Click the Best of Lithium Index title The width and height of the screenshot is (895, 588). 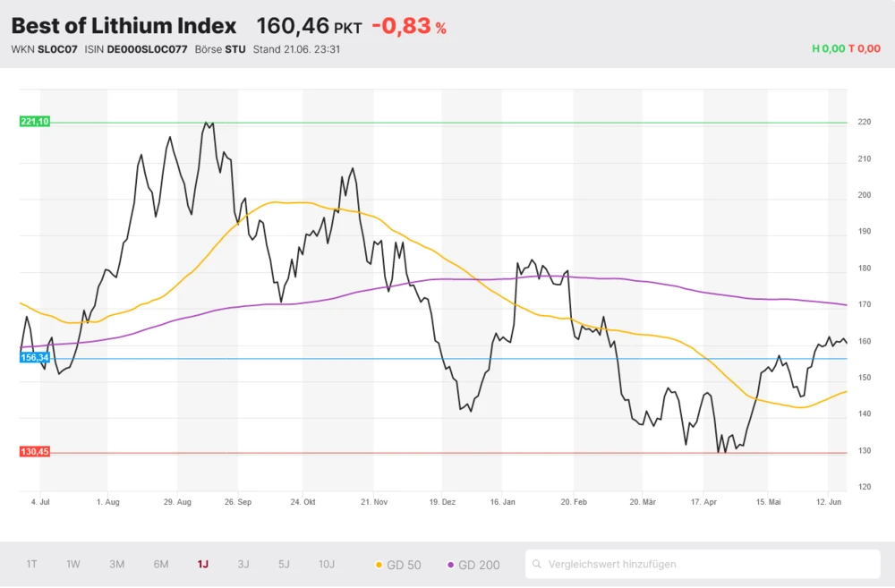tap(124, 26)
